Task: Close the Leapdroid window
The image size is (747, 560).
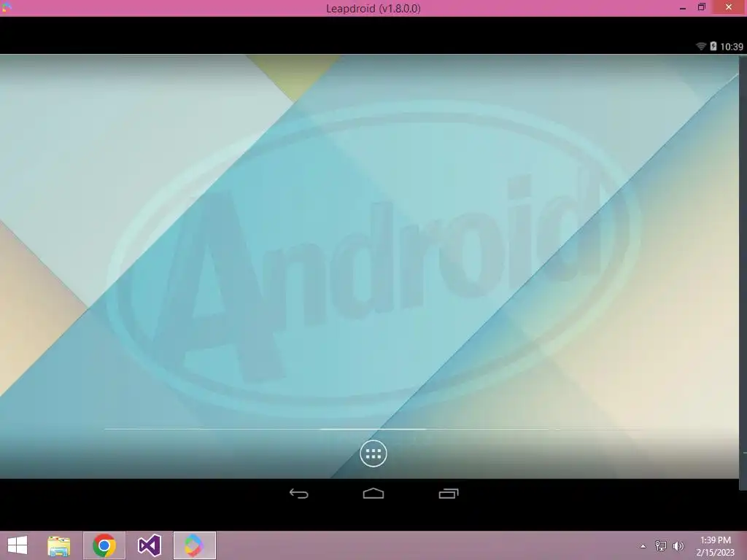Action: tap(729, 7)
